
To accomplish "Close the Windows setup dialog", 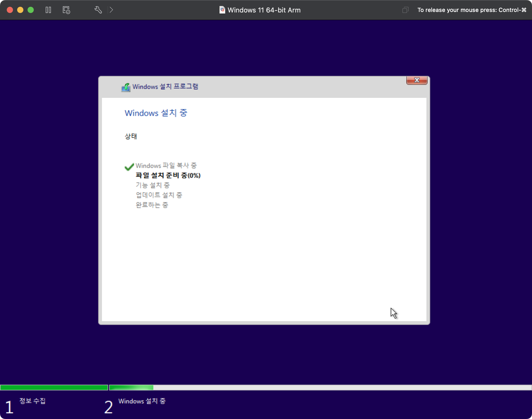I will 417,80.
